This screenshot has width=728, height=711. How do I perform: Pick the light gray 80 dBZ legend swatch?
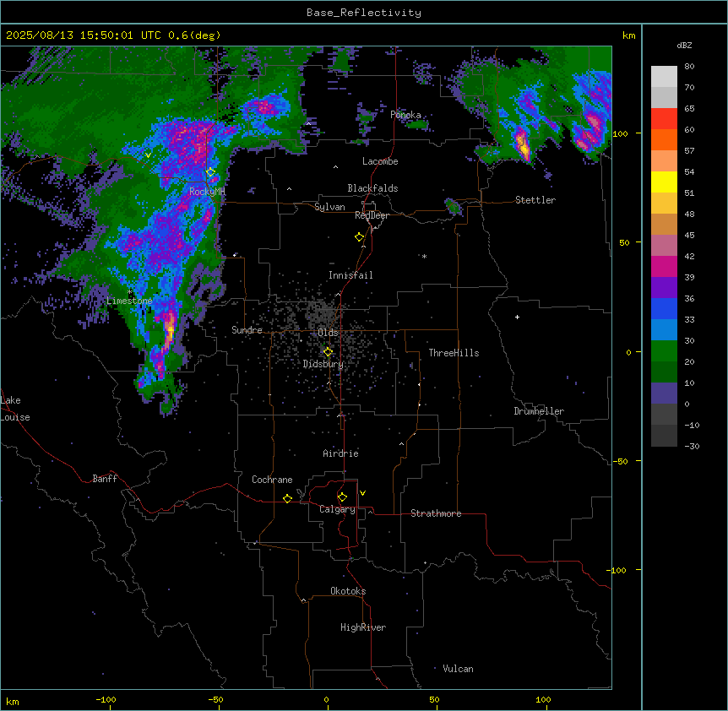(664, 77)
